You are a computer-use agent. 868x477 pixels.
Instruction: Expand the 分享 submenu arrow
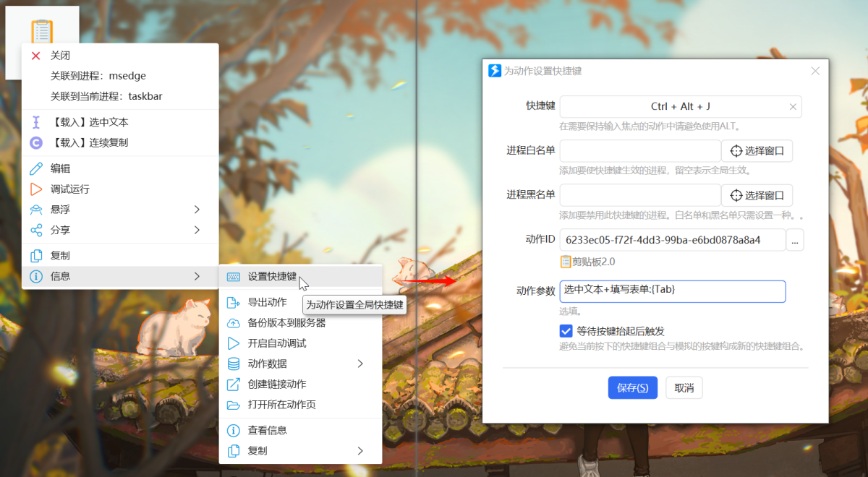(x=197, y=230)
